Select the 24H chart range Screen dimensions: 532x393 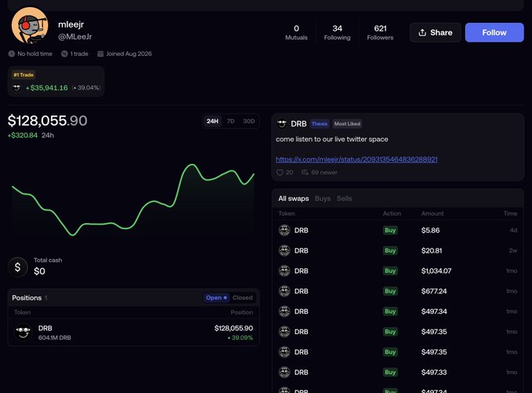pos(213,122)
